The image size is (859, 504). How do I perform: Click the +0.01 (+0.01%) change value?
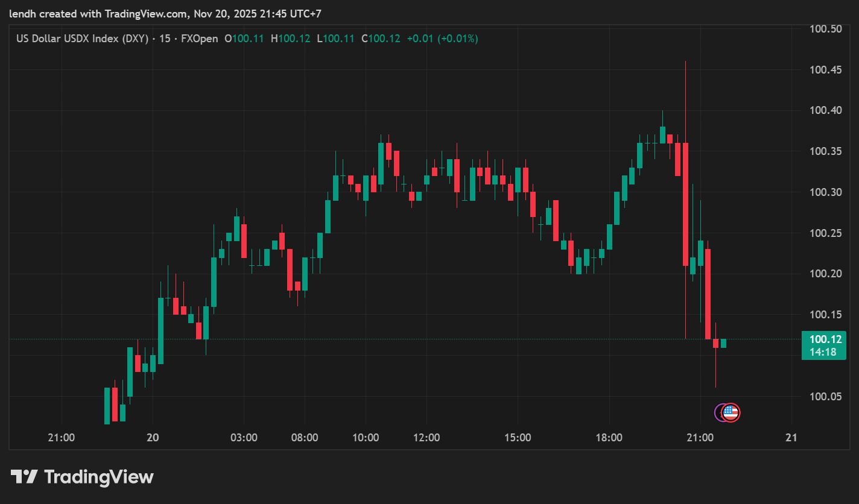[x=442, y=39]
